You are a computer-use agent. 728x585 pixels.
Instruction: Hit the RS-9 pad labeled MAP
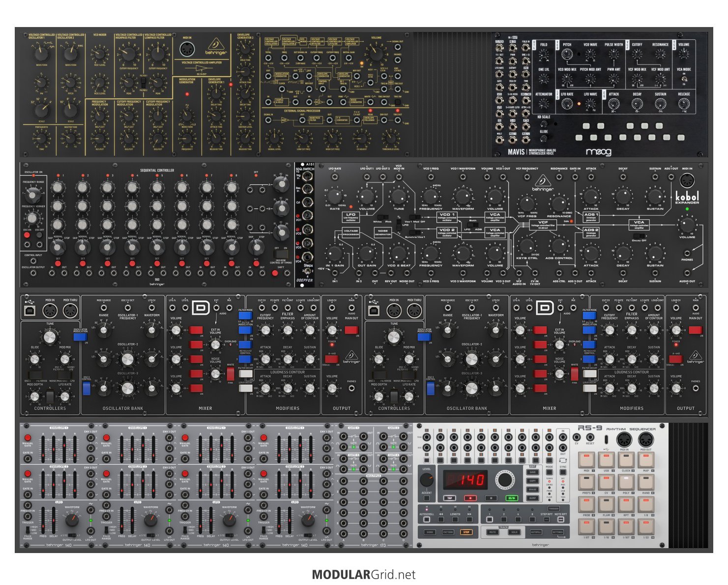[646, 460]
